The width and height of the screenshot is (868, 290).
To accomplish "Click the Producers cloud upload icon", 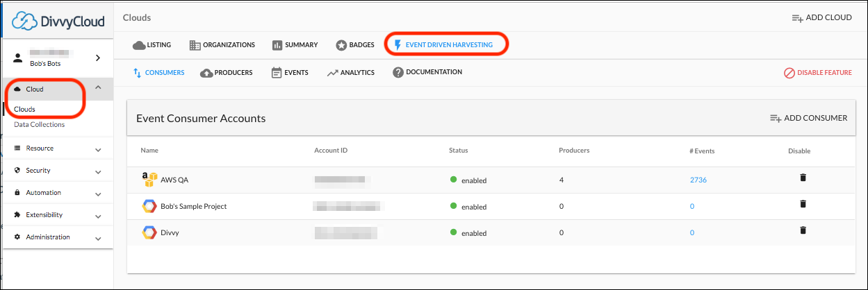I will point(206,72).
